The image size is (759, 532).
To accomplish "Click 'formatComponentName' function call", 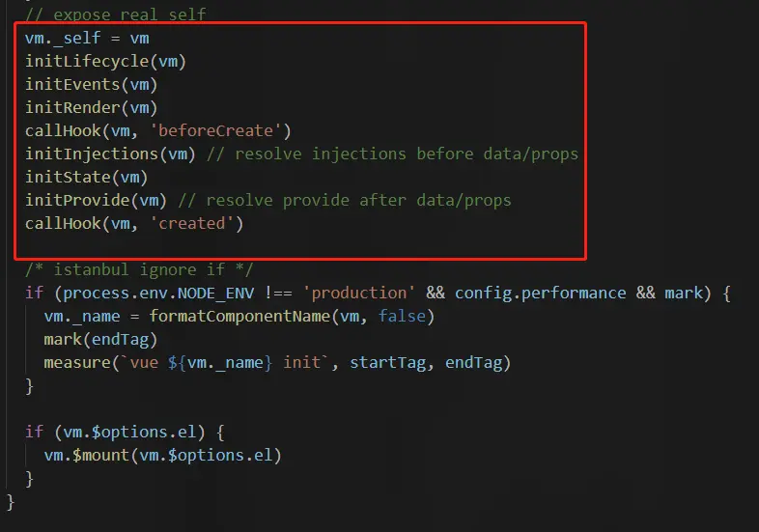I will point(239,316).
